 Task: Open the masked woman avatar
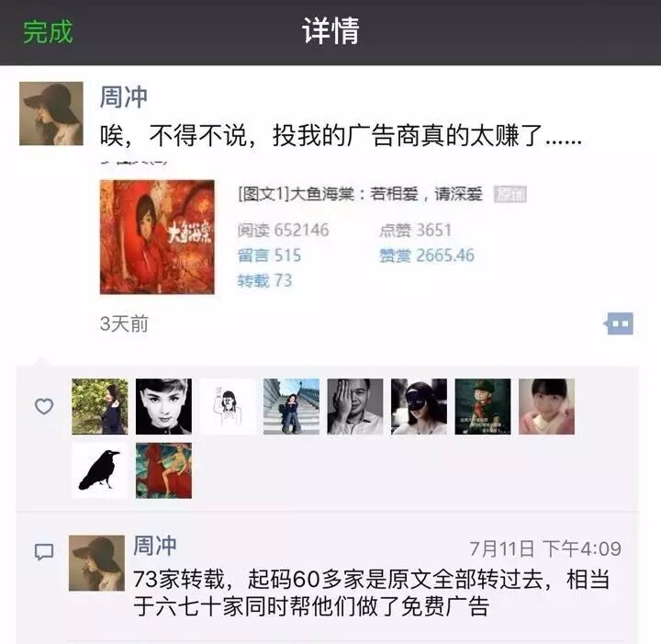[419, 407]
